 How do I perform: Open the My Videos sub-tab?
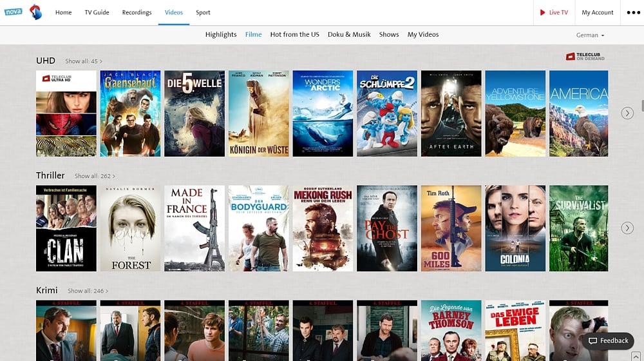(423, 35)
